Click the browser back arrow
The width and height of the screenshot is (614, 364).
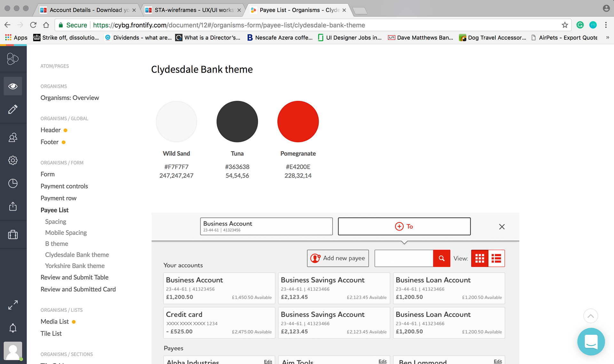click(x=7, y=25)
